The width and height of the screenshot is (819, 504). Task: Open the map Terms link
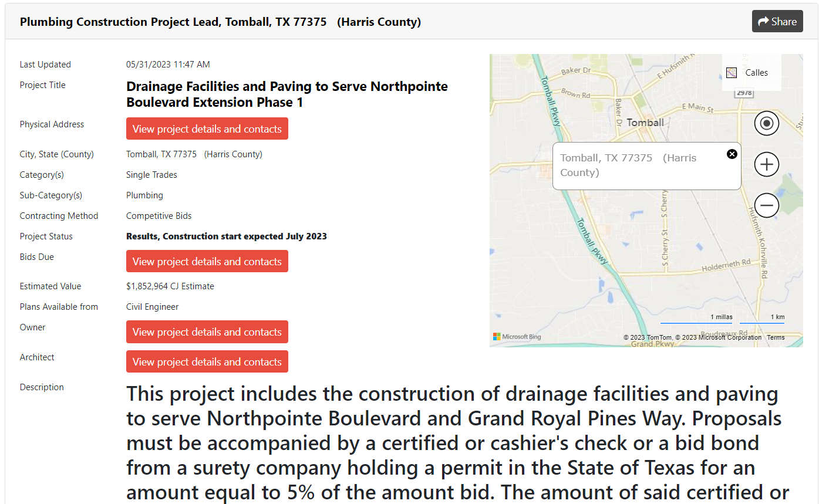(776, 337)
